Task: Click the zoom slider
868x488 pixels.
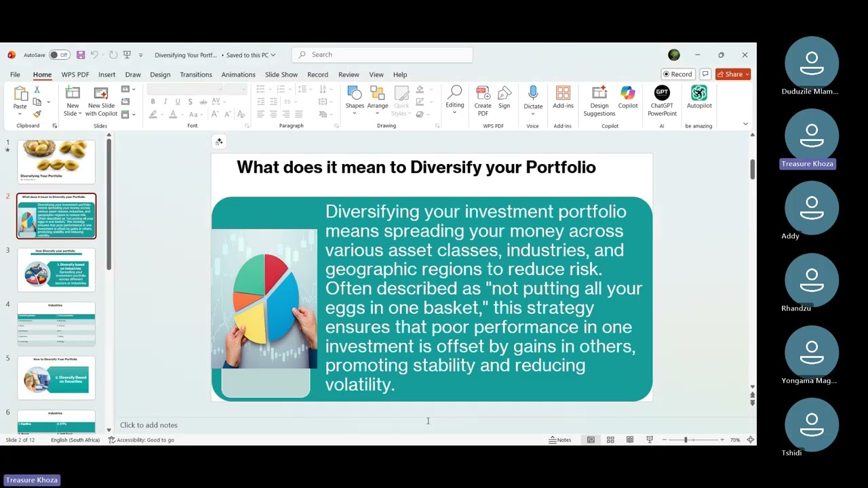Action: (694, 440)
